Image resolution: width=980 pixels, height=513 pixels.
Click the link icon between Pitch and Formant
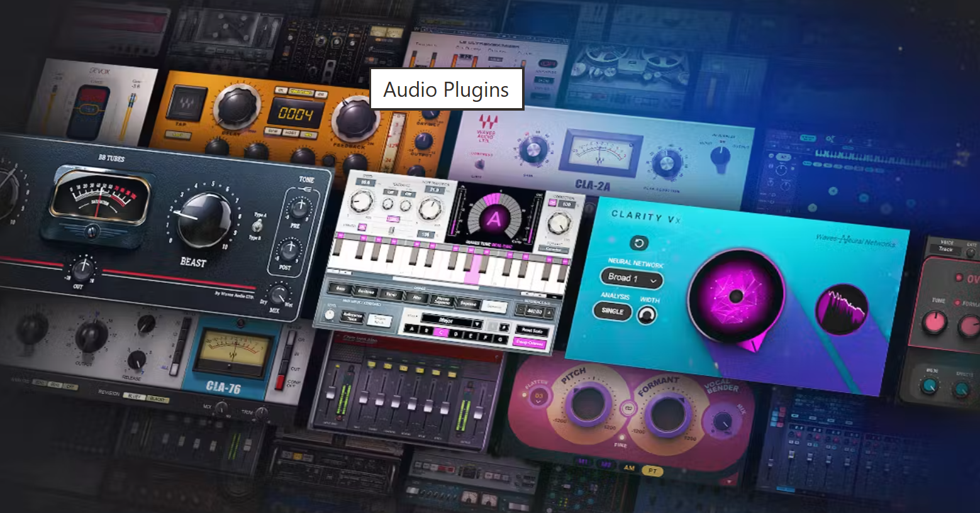tap(628, 409)
